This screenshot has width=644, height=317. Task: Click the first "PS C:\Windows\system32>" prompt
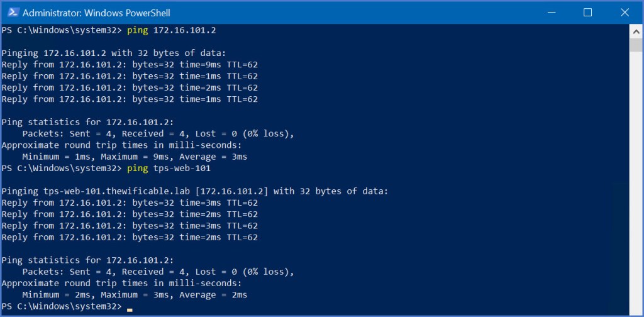pos(61,30)
